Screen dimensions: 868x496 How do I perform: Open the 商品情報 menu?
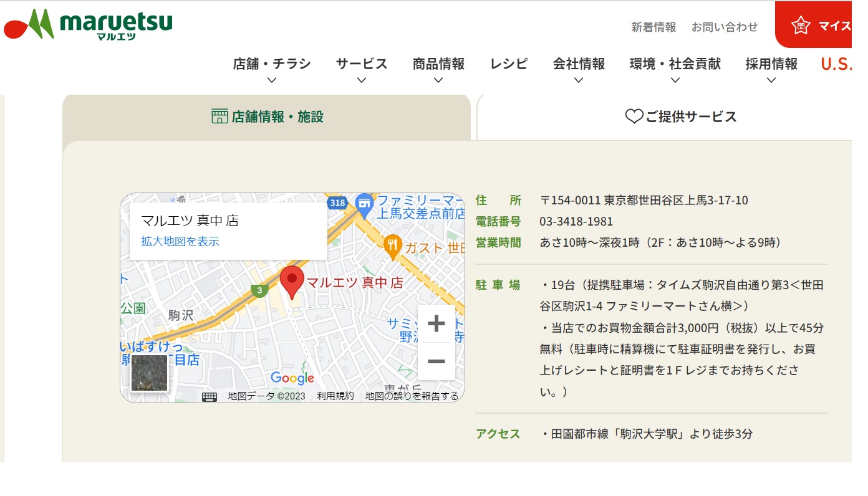tap(438, 64)
